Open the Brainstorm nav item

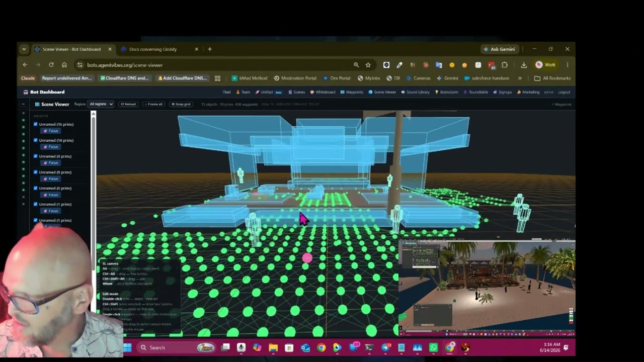[x=446, y=92]
